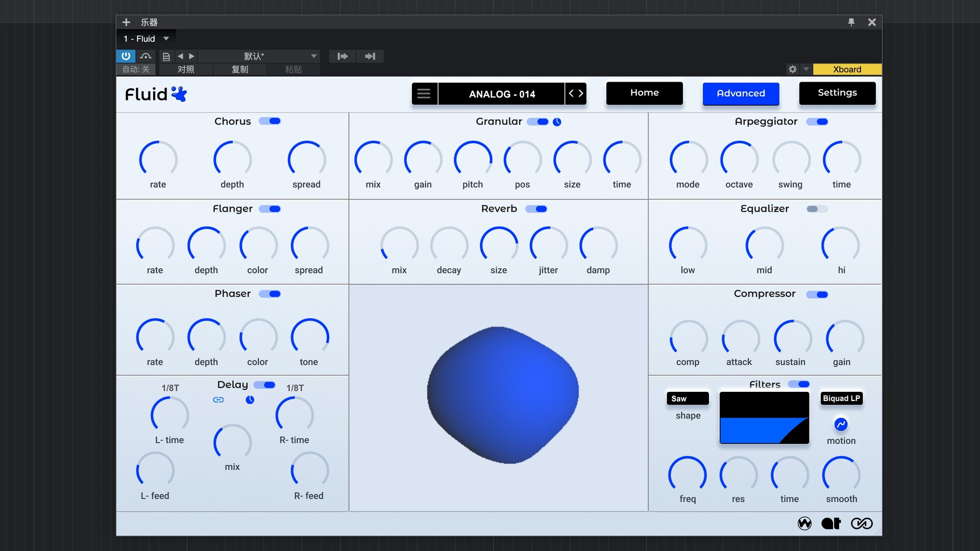Click the 'ar' brand logo at bottom
Viewport: 980px width, 551px height.
pyautogui.click(x=831, y=523)
